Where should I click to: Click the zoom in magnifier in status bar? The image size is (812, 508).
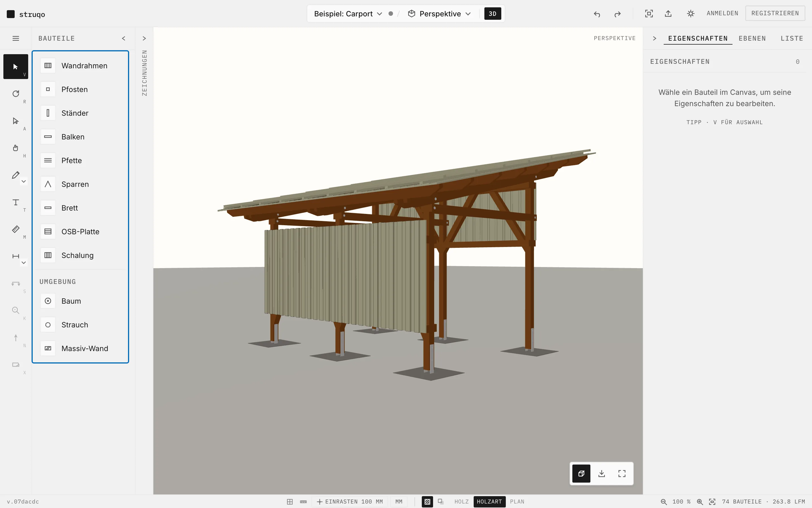(x=700, y=502)
